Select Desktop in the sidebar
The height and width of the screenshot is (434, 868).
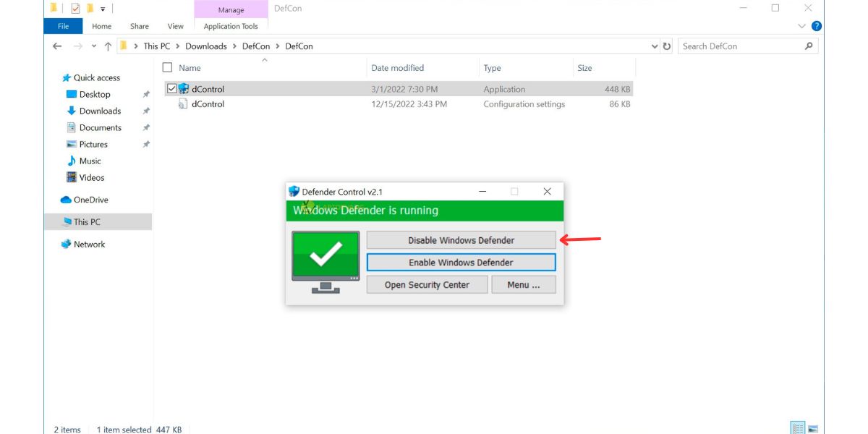95,94
